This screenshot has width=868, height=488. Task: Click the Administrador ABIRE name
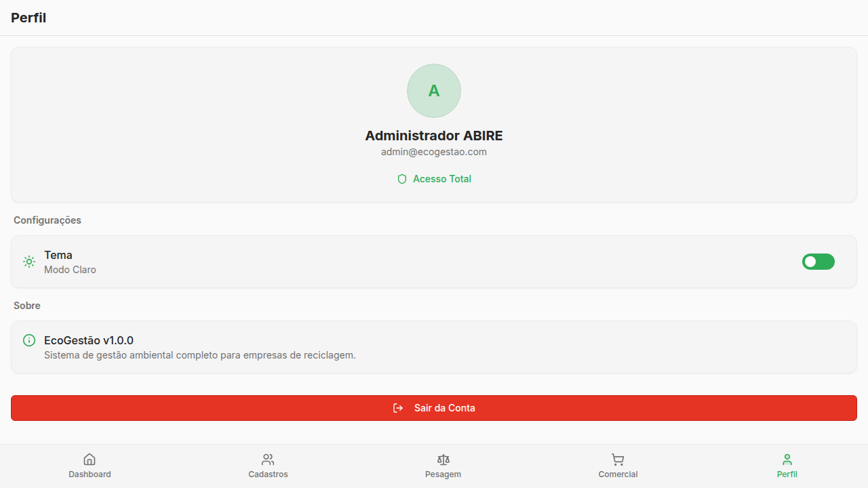(434, 136)
